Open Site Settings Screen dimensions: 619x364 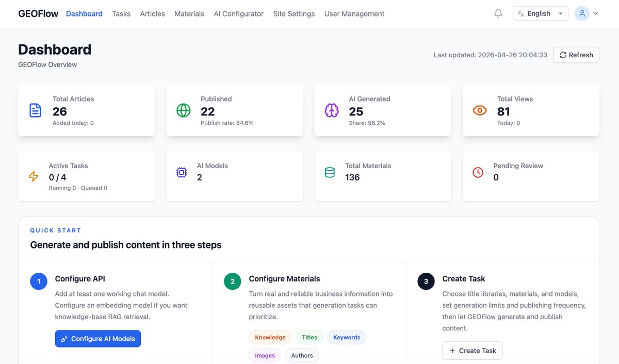[294, 14]
